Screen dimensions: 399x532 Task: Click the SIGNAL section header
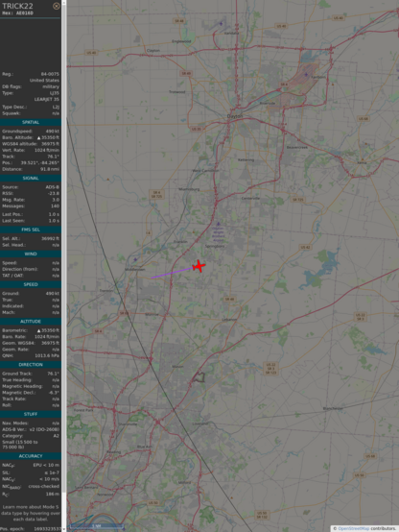point(31,178)
